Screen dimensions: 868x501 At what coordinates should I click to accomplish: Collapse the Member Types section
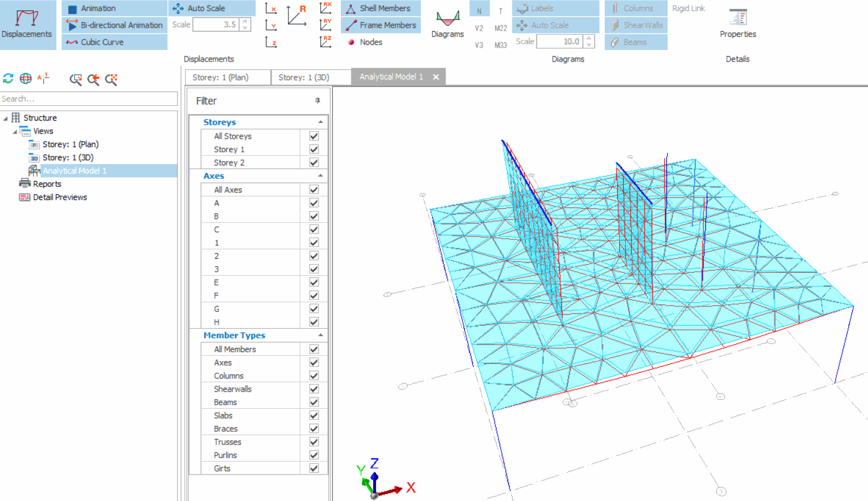tap(320, 335)
